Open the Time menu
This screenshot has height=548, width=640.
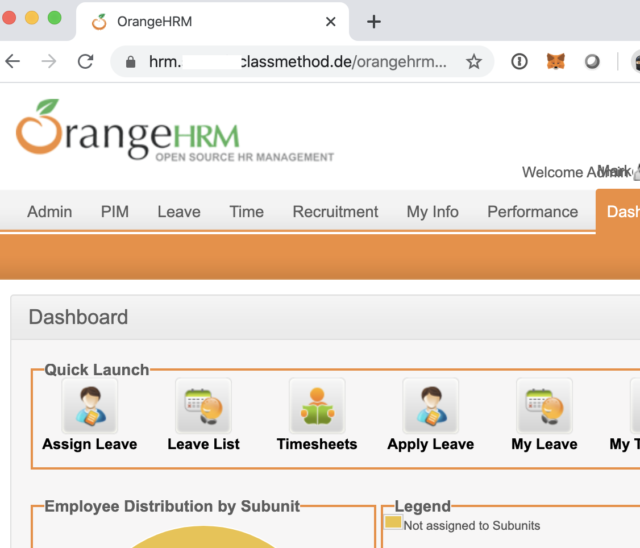tap(247, 212)
